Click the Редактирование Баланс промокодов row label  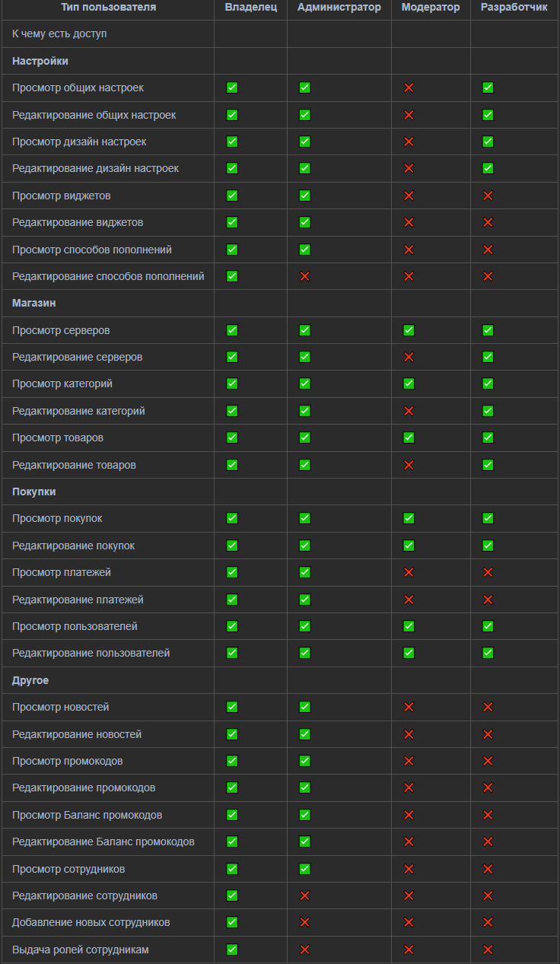tap(103, 842)
